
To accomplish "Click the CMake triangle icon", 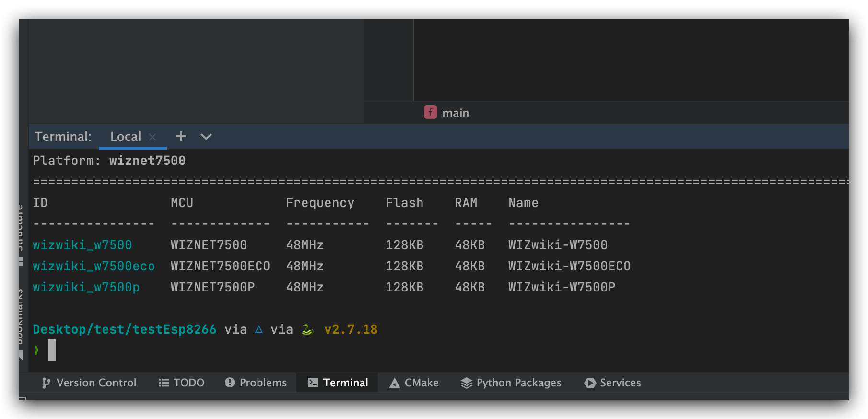I will tap(395, 383).
